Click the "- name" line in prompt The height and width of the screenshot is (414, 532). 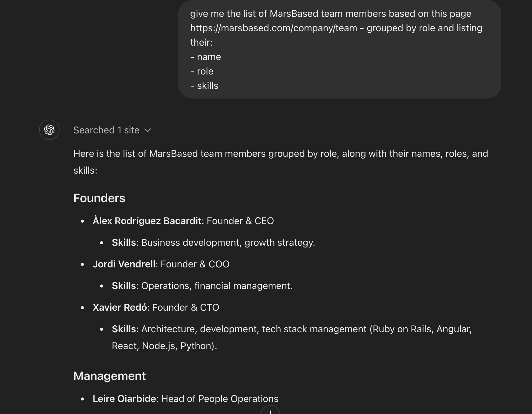tap(206, 57)
